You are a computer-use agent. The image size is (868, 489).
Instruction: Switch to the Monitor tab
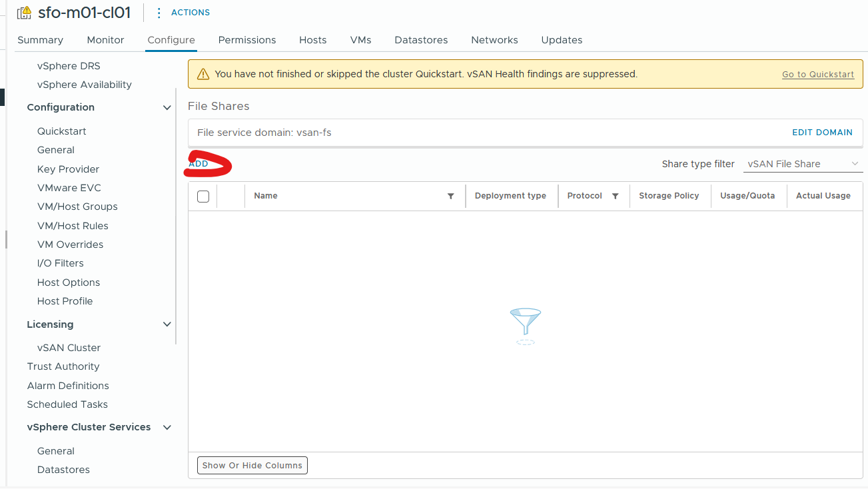point(105,40)
